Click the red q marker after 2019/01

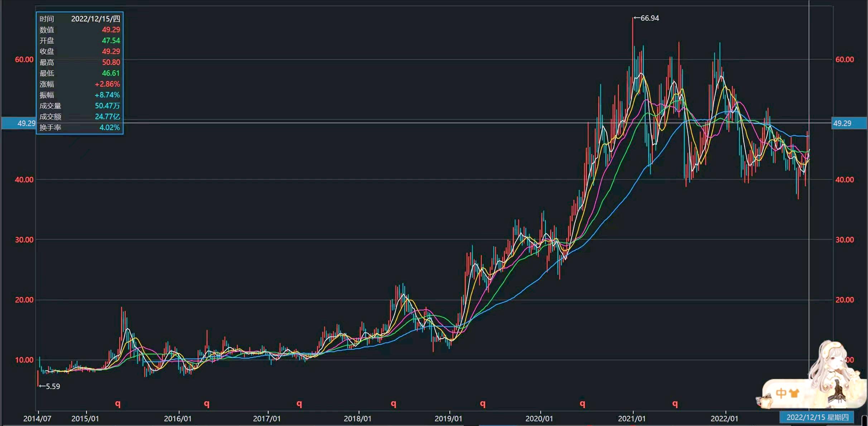tap(483, 404)
